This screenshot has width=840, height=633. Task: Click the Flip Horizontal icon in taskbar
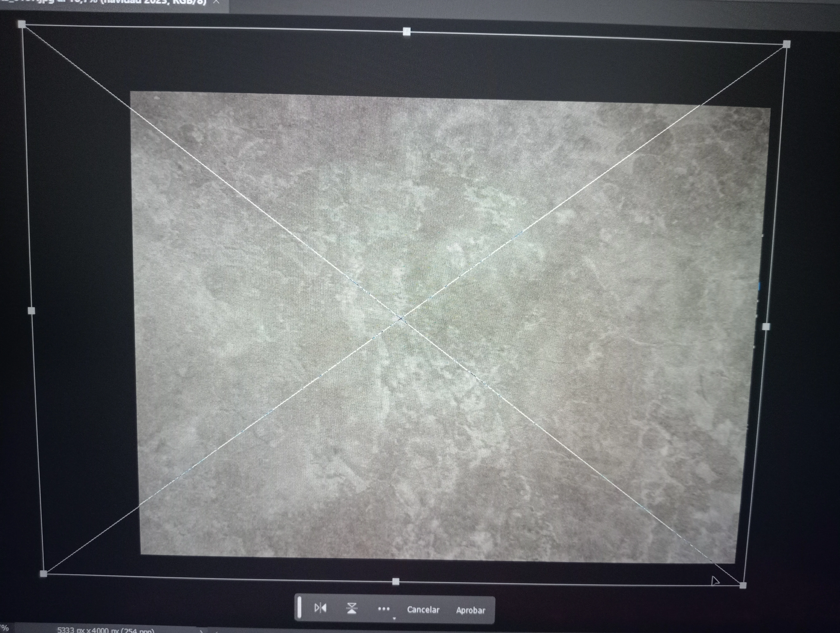[x=320, y=608]
